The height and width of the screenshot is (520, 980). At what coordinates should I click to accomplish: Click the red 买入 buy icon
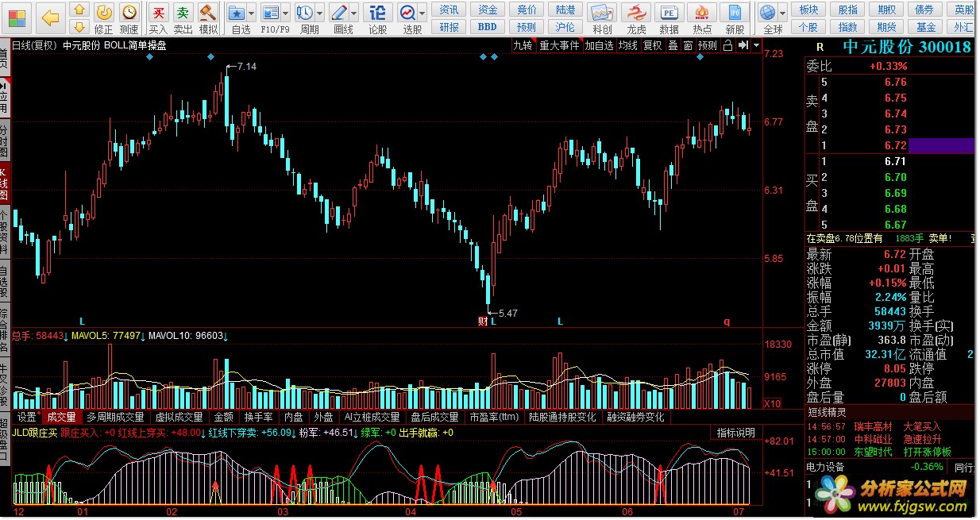pyautogui.click(x=159, y=17)
